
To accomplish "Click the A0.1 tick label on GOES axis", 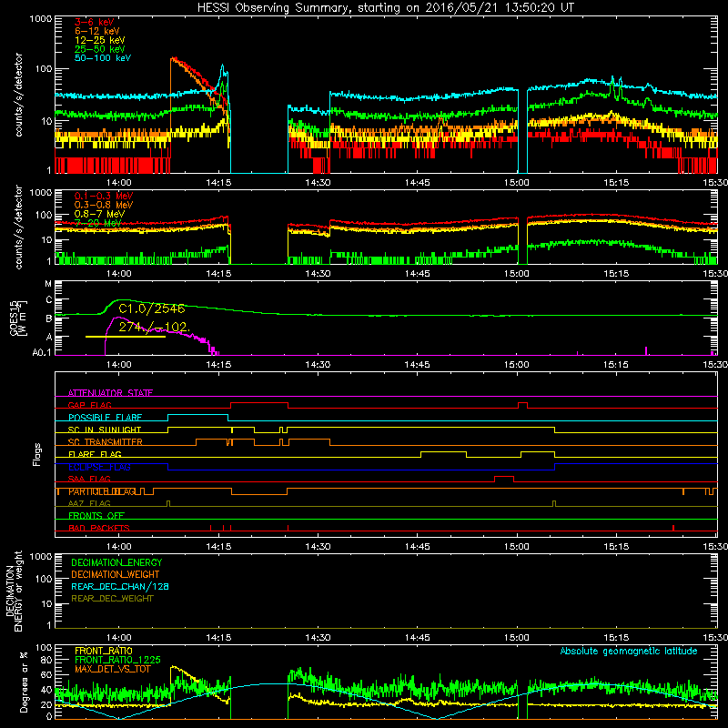I will [x=42, y=353].
